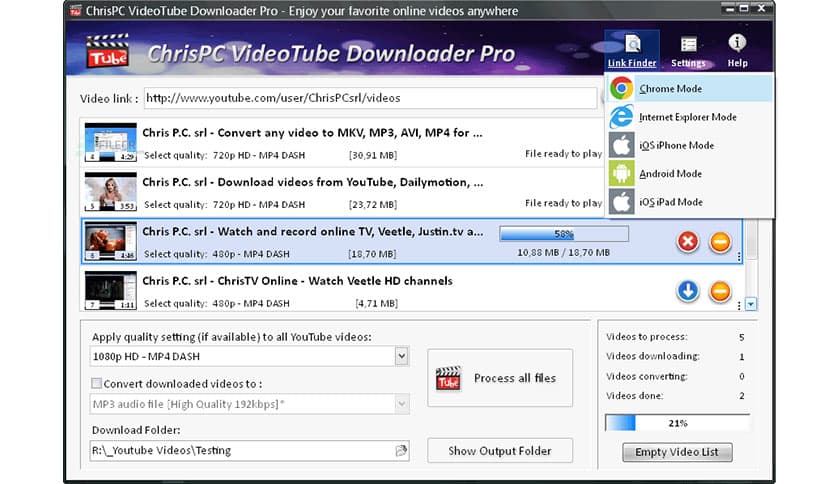Screen dimensions: 836x484
Task: Click the 58% download progress bar
Action: tap(564, 234)
